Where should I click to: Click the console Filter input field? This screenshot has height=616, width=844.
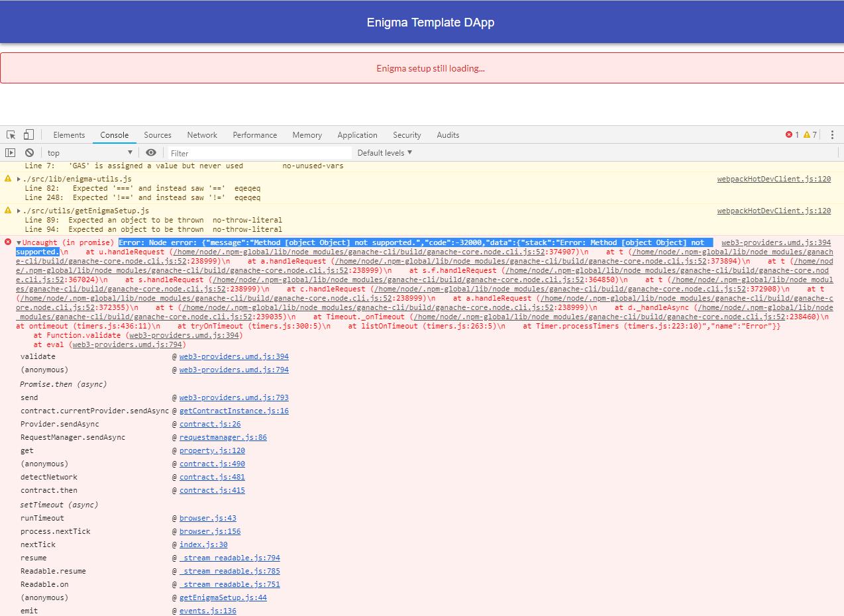coord(258,152)
